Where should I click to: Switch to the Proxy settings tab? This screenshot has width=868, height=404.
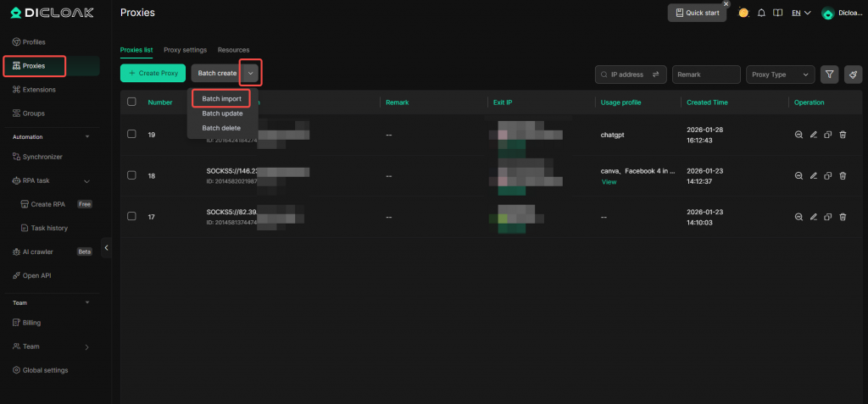(x=185, y=50)
